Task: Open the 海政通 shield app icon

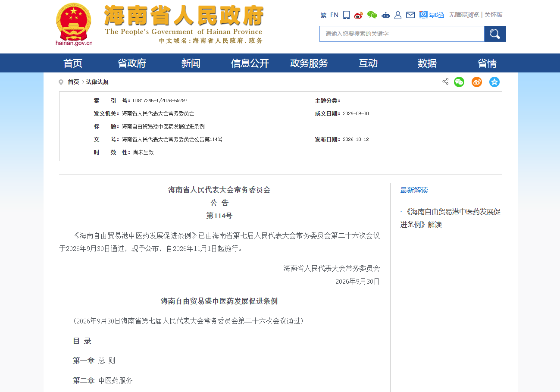Action: 432,15
